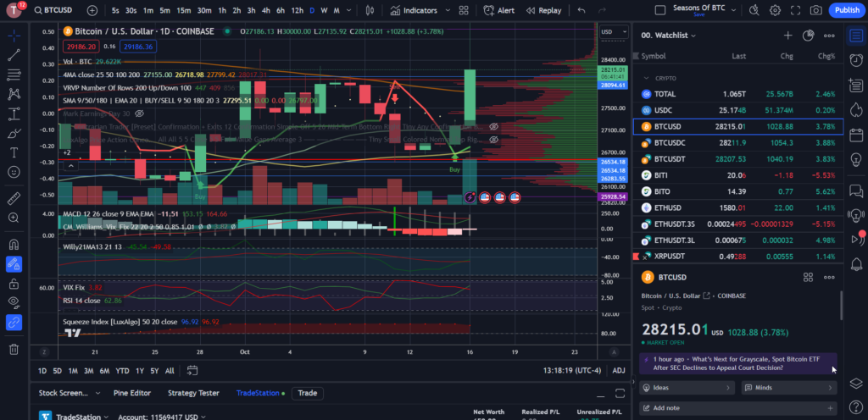The width and height of the screenshot is (868, 420).
Task: Show the Mark Earnings Day 30 indicator
Action: coord(139,113)
